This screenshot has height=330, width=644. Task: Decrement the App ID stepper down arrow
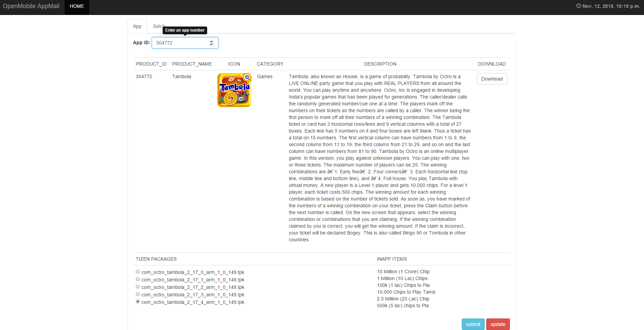click(211, 45)
